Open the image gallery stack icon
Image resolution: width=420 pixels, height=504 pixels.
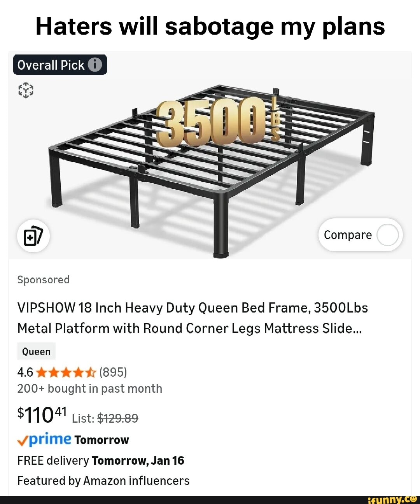click(x=33, y=236)
